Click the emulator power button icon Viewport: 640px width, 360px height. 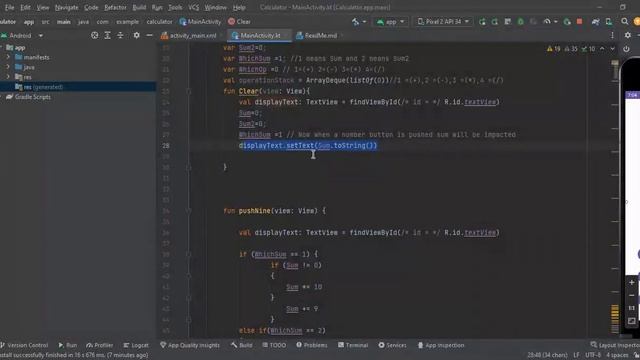click(x=626, y=49)
